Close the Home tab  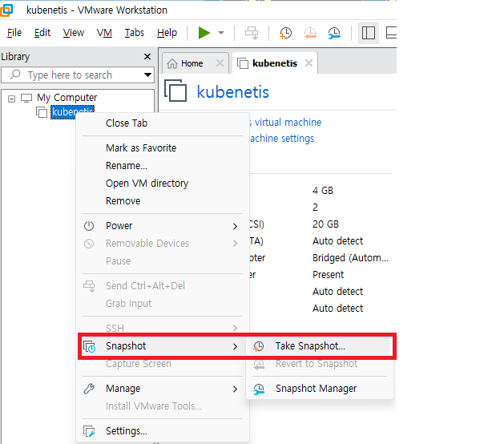click(x=220, y=63)
